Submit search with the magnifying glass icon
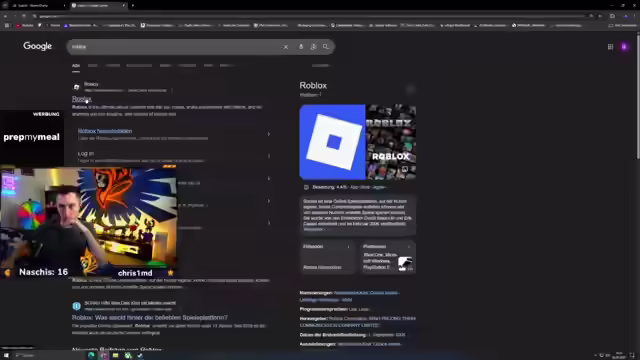The width and height of the screenshot is (640, 360). tap(326, 47)
